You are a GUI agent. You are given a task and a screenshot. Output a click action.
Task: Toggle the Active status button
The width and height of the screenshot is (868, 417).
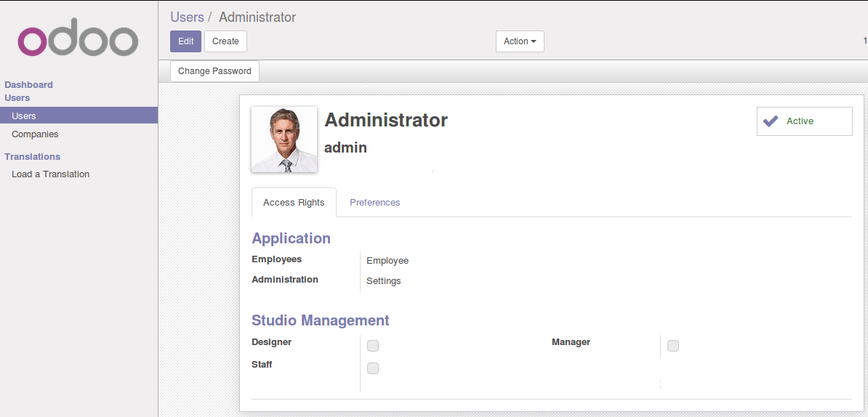[x=804, y=121]
